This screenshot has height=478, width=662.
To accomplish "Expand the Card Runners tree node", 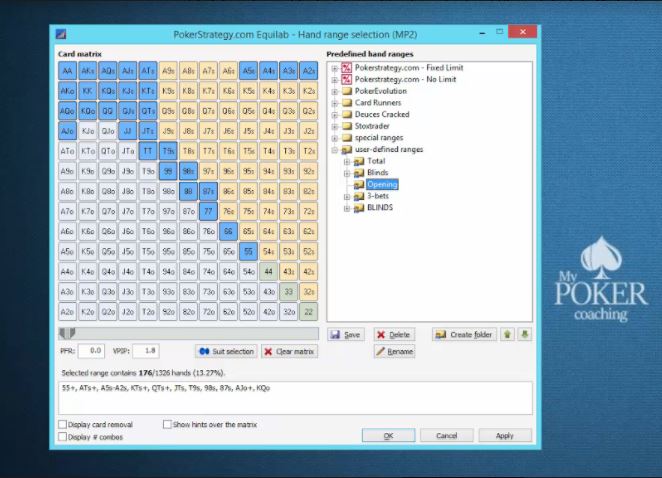I will point(334,103).
